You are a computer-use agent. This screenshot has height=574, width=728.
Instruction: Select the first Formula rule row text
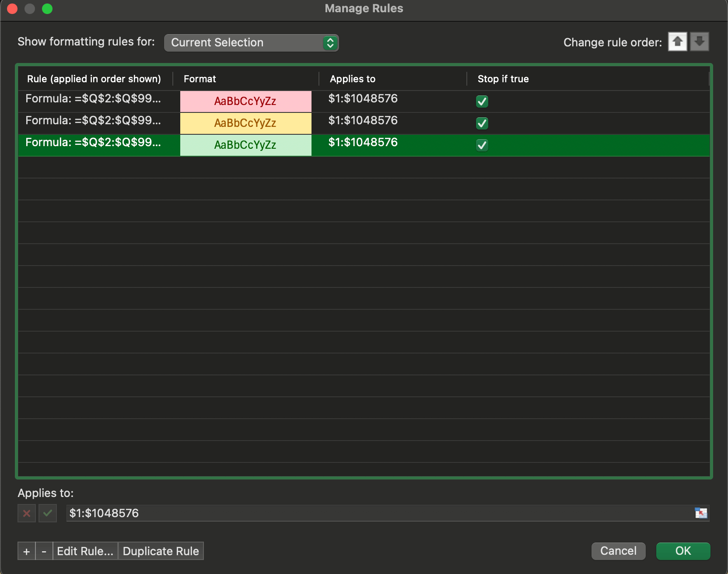coord(93,99)
